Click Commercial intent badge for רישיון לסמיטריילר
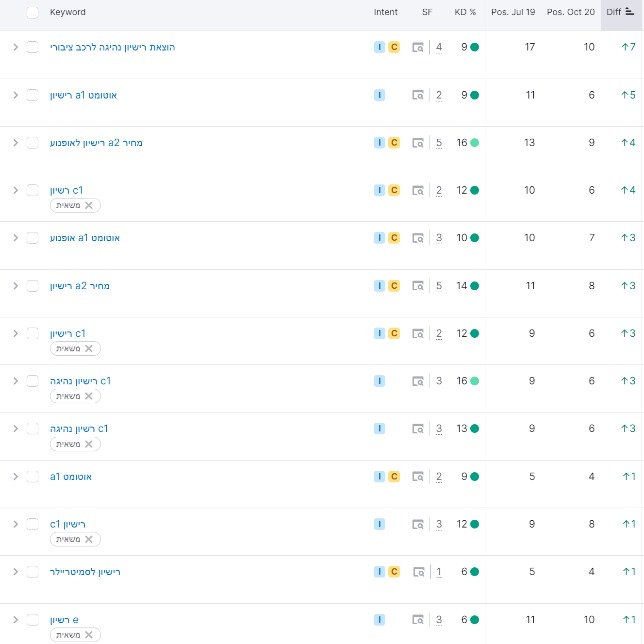This screenshot has height=644, width=644. 394,572
